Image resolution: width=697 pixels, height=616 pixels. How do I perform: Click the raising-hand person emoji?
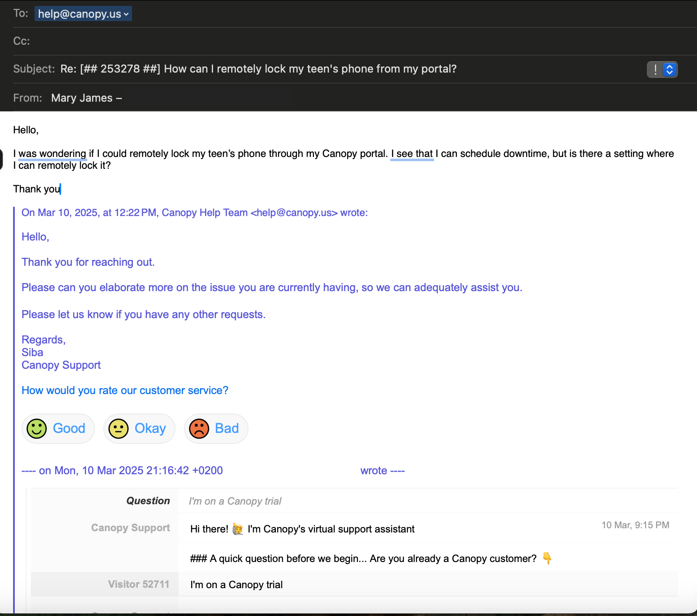238,529
